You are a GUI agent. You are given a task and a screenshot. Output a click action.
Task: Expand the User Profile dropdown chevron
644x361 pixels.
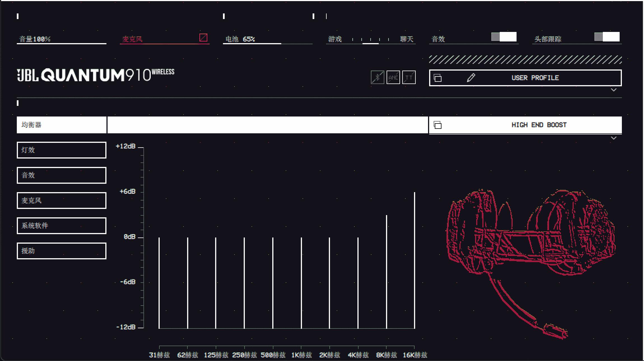[x=613, y=90]
